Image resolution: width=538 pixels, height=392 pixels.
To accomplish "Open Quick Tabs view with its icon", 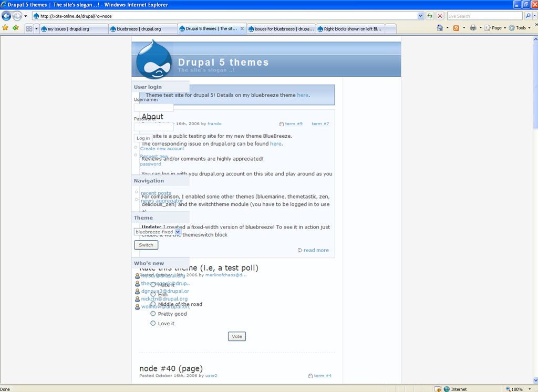I will [29, 28].
